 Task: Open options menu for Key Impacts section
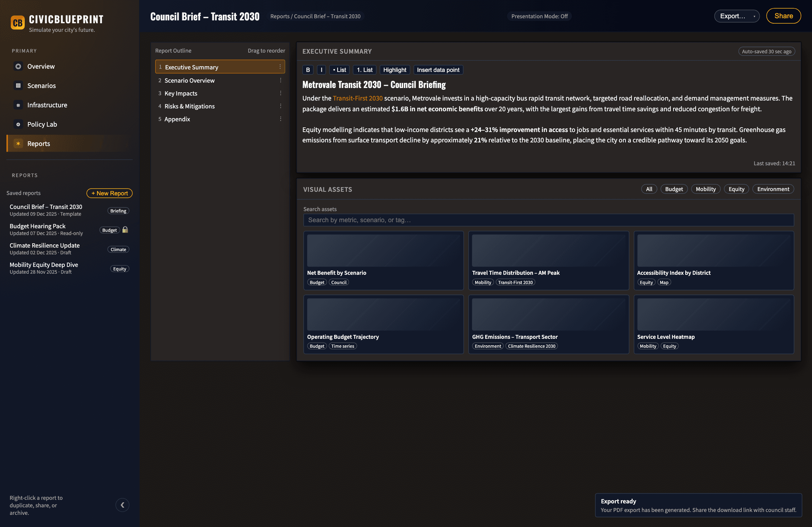point(280,93)
